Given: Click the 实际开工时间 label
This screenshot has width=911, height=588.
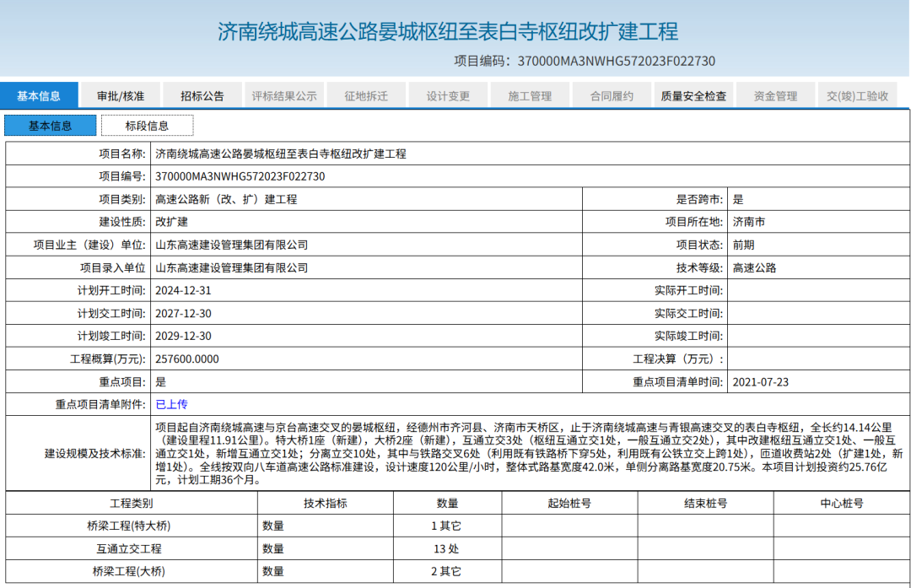Looking at the screenshot, I should tap(688, 290).
